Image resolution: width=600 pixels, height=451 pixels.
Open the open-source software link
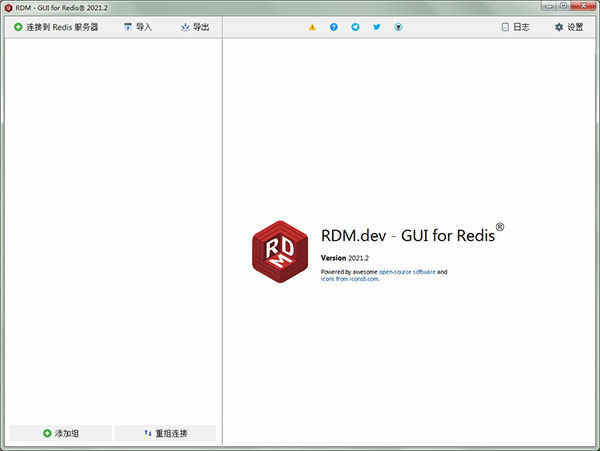point(407,272)
